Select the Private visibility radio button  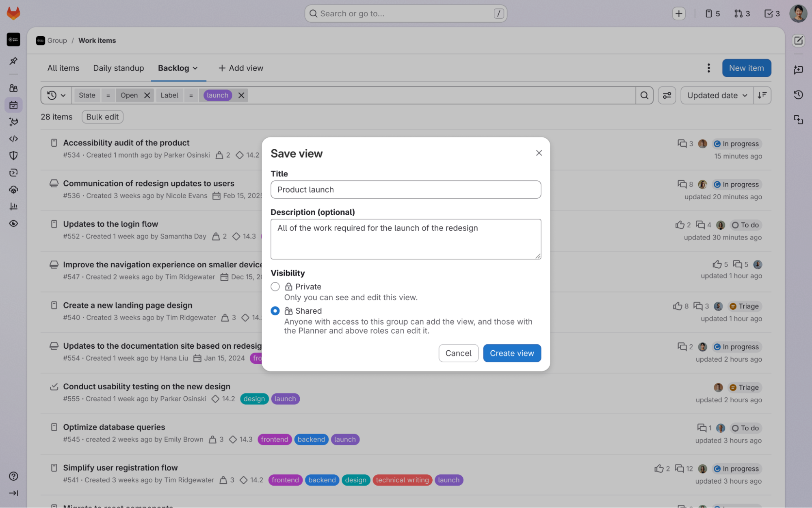(x=275, y=287)
